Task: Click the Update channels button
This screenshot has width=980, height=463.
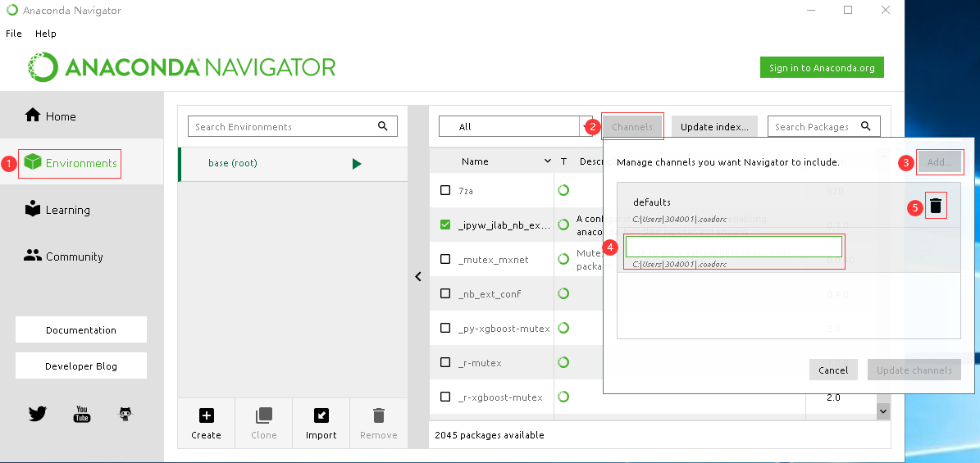Action: 914,370
